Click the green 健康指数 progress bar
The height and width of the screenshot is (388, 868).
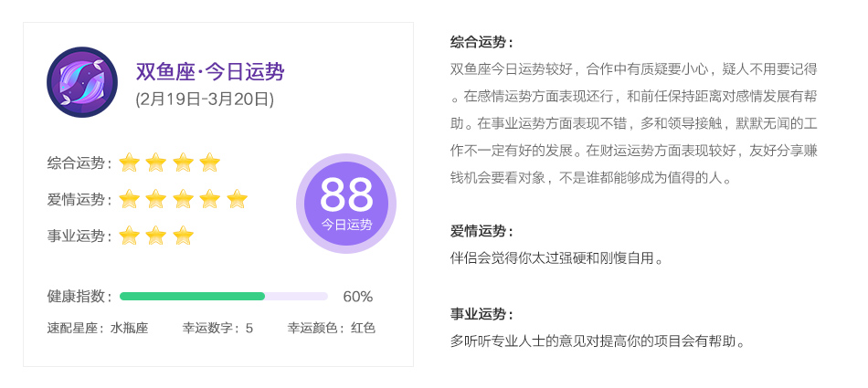224,296
